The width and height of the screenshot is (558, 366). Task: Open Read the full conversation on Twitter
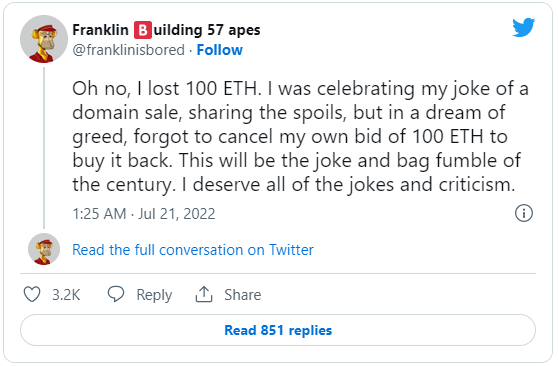[x=193, y=250]
